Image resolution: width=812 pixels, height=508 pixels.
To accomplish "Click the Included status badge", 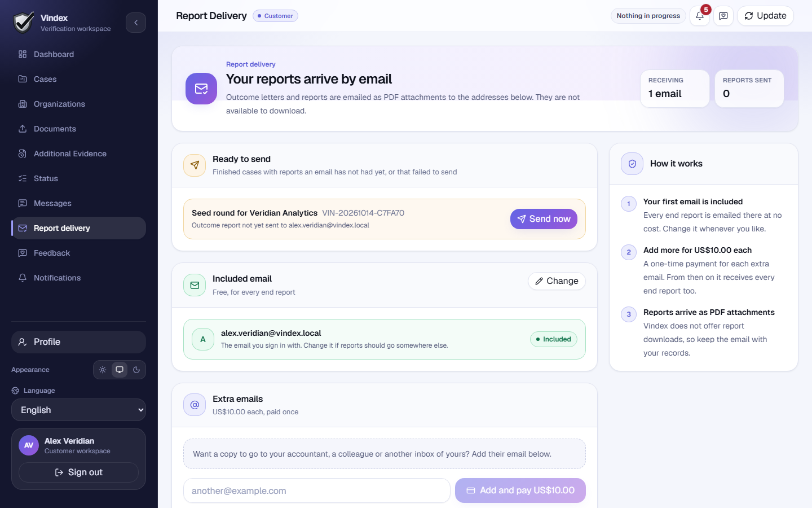I will coord(554,339).
